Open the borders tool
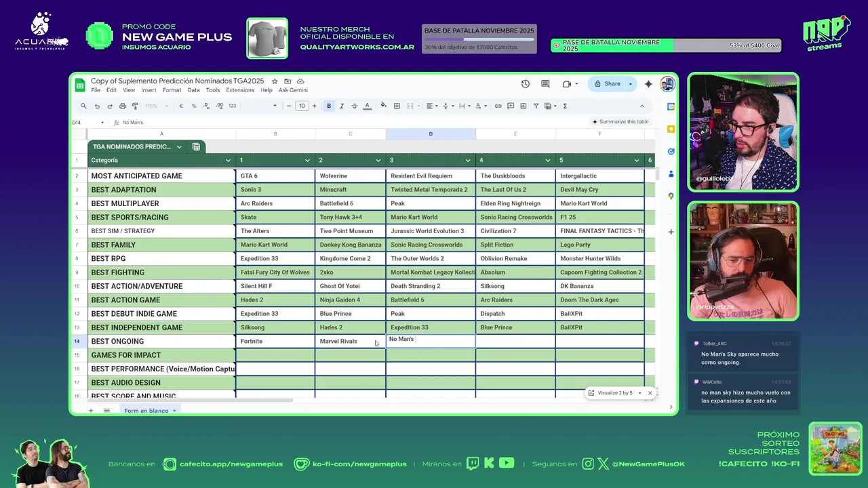This screenshot has height=488, width=868. click(397, 106)
